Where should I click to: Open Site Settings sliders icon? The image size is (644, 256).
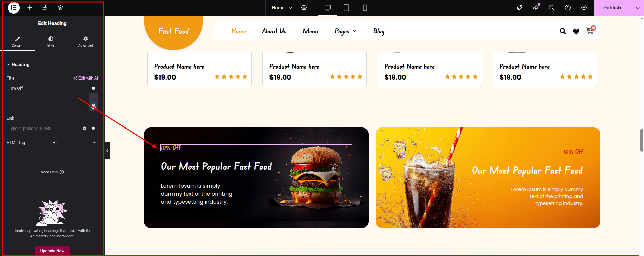click(45, 8)
